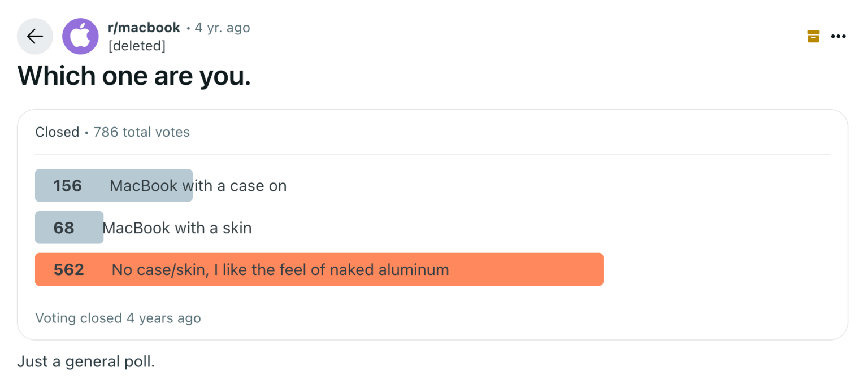Open the r/macbook Apple logo avatar
The image size is (868, 384).
pyautogui.click(x=80, y=37)
